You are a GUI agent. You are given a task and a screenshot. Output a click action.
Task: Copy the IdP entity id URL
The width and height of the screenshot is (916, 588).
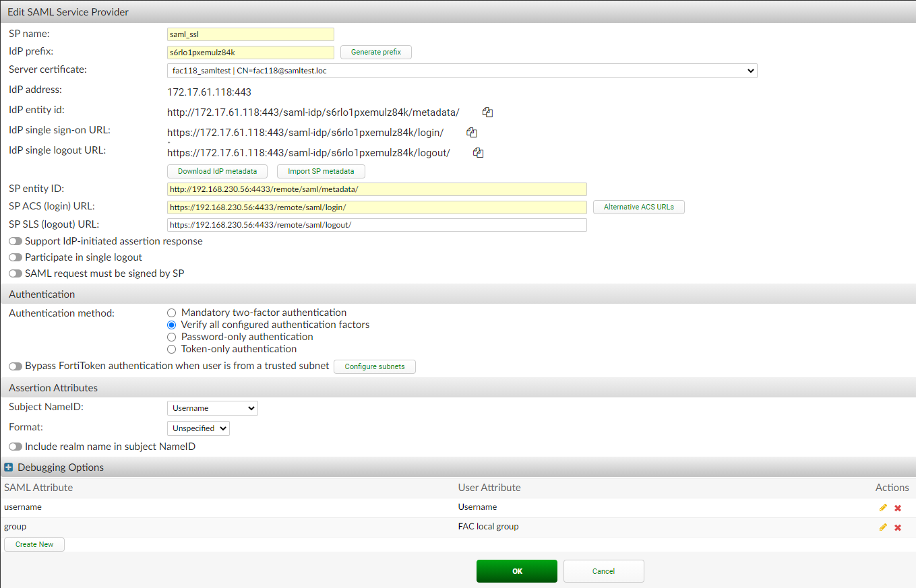pos(487,112)
